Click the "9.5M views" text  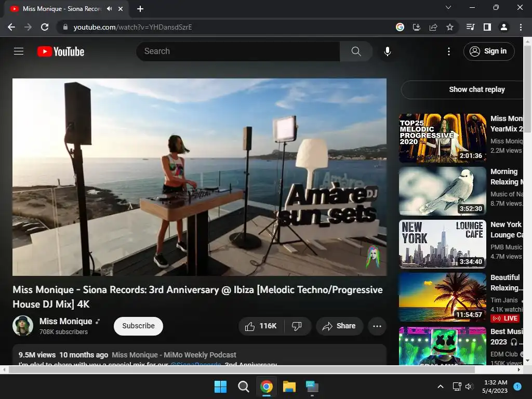pos(37,355)
